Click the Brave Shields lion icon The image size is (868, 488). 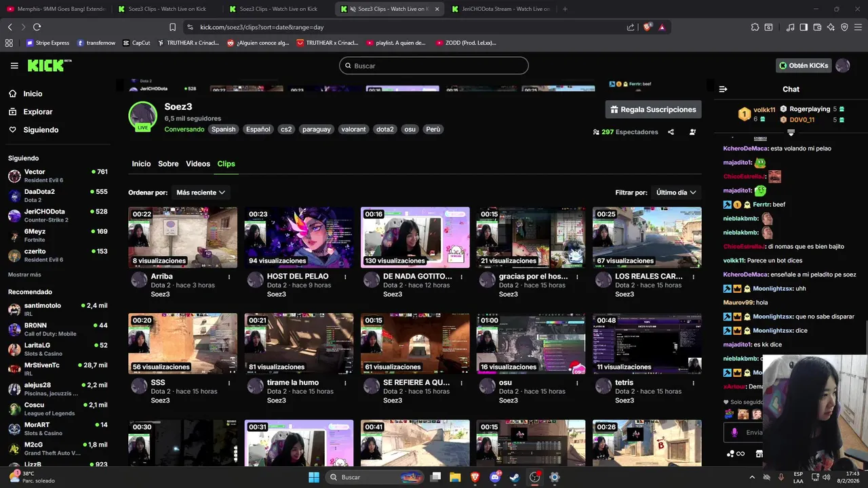pos(647,27)
